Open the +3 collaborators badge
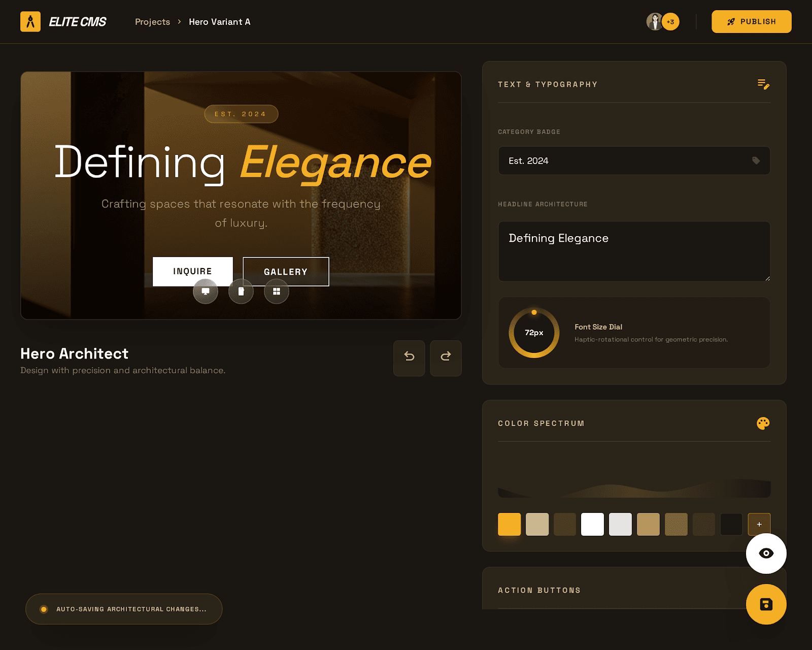 click(x=670, y=22)
